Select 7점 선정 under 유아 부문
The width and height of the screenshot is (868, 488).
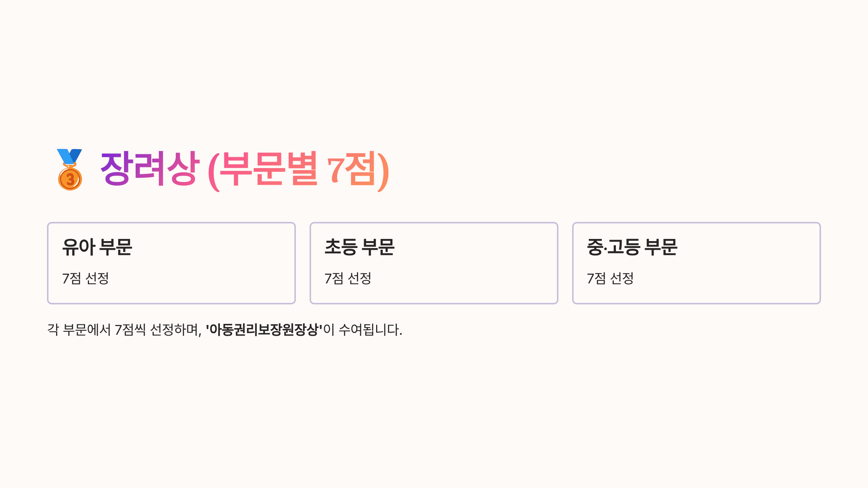pos(86,278)
